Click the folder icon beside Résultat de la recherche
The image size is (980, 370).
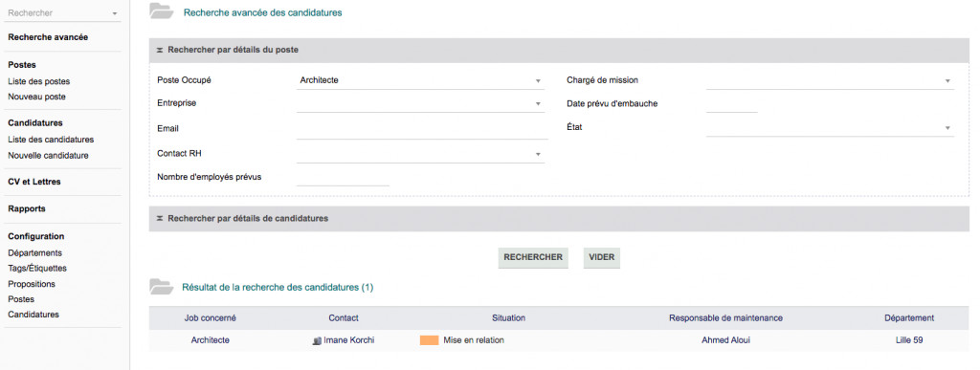[161, 287]
